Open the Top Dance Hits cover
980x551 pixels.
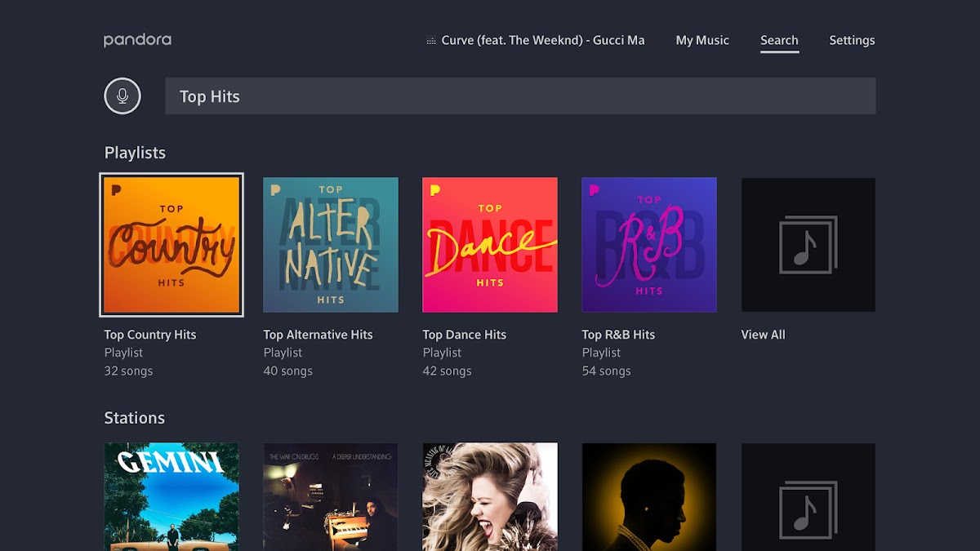coord(490,245)
